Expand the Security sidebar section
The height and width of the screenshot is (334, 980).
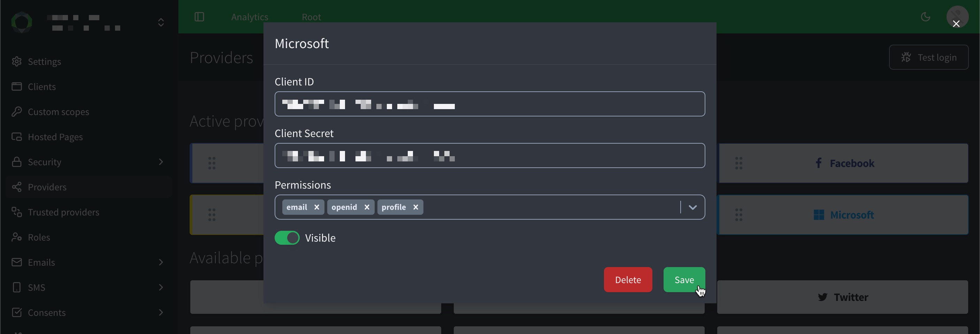point(45,162)
